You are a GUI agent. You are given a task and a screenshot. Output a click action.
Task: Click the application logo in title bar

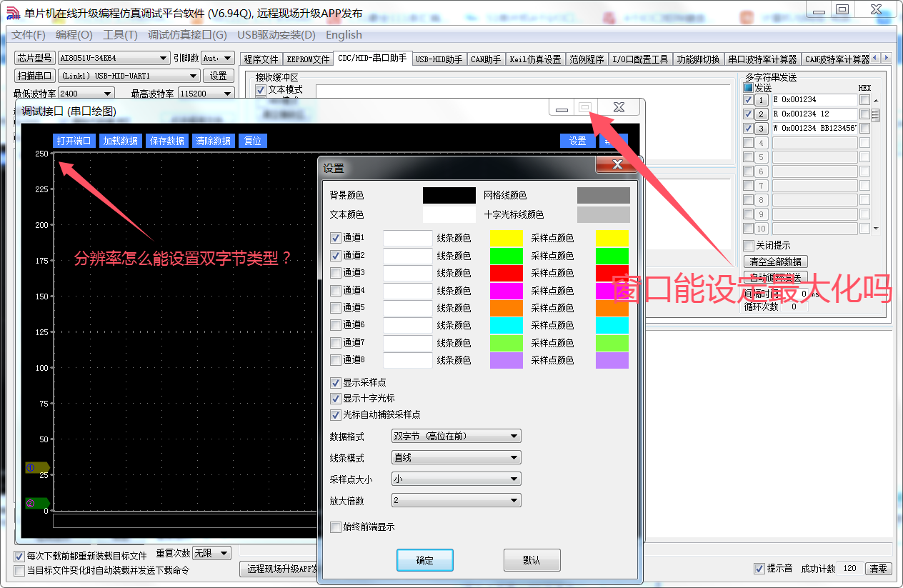click(13, 13)
